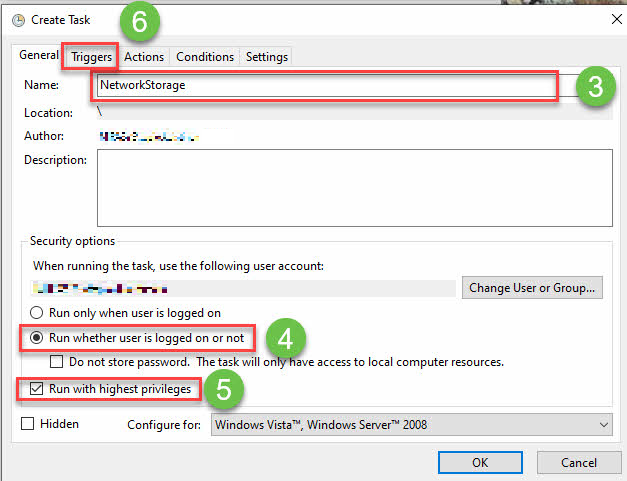Open the Configure for dropdown
The width and height of the screenshot is (627, 481).
[x=411, y=425]
